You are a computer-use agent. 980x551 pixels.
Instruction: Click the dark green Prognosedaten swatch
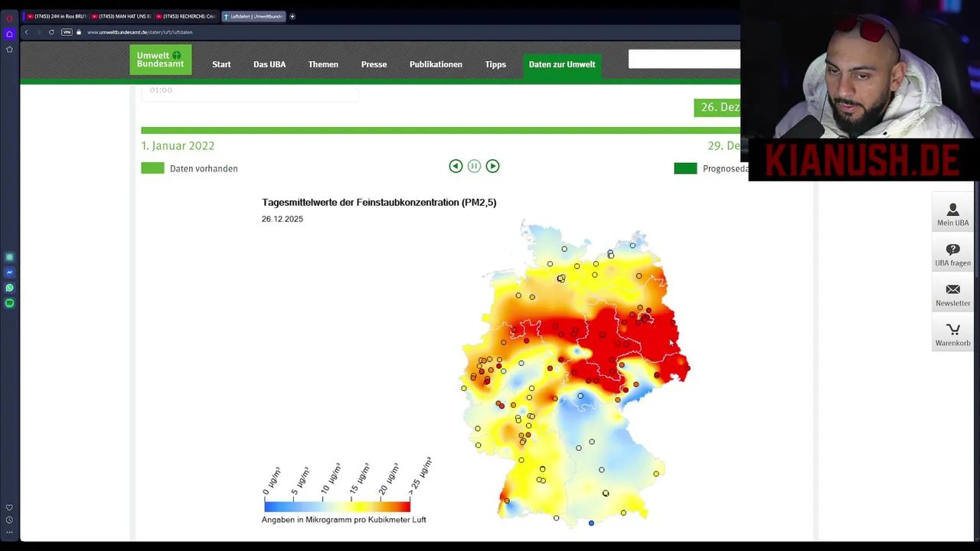pyautogui.click(x=685, y=168)
